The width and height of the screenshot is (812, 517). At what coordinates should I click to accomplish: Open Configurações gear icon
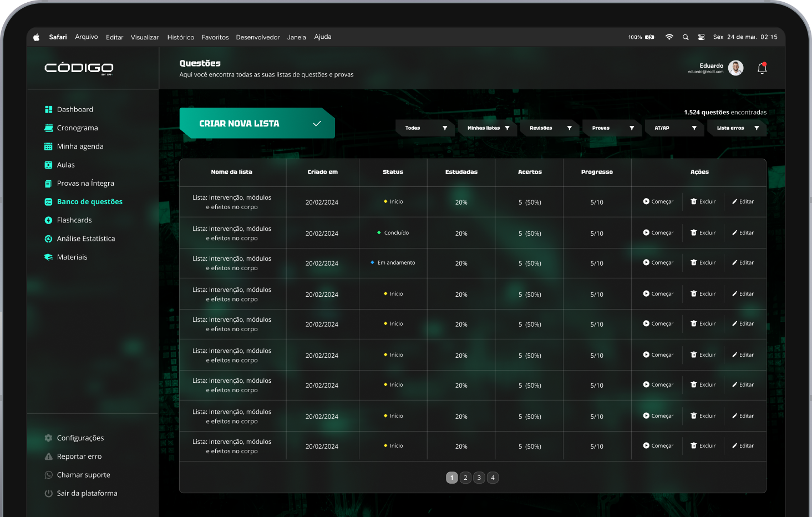(49, 438)
